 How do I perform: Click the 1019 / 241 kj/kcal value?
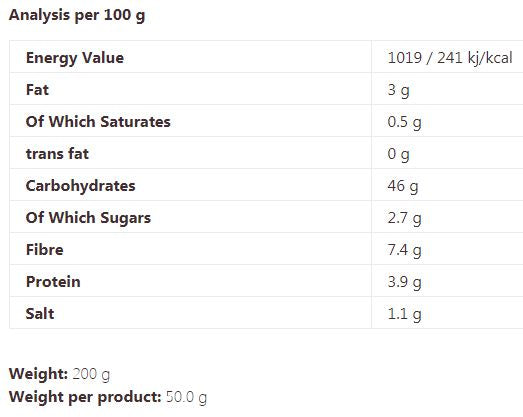pyautogui.click(x=450, y=58)
